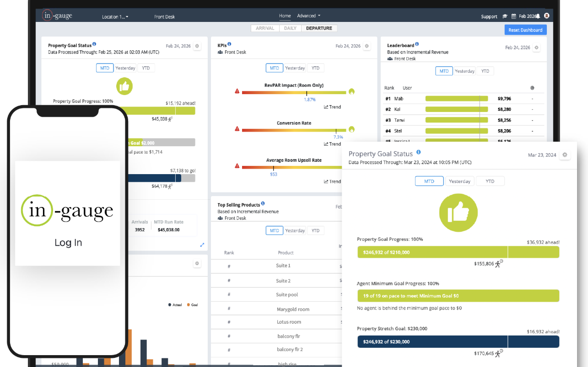Open the Feb 2026 date picker
The image size is (588, 367).
527,16
